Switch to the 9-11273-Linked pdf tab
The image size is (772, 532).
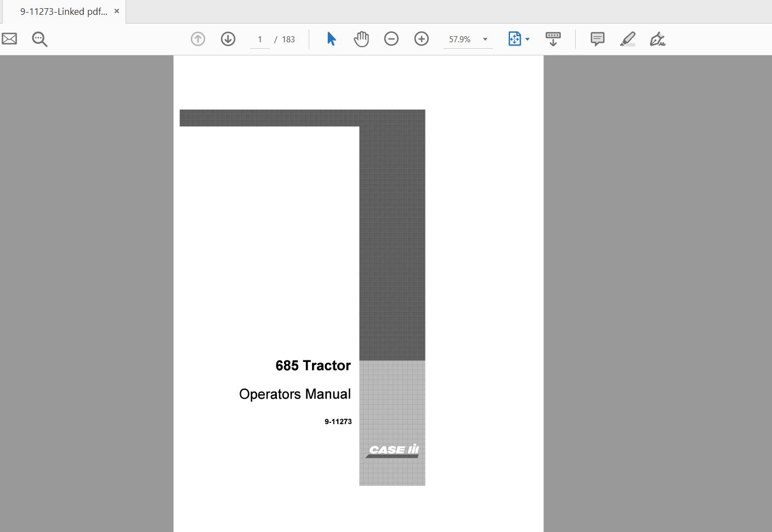[64, 12]
